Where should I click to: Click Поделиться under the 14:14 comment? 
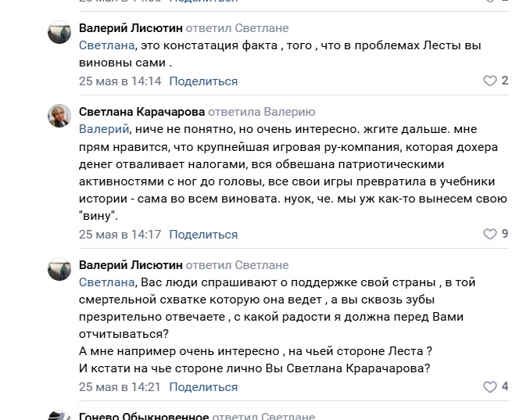[x=203, y=81]
